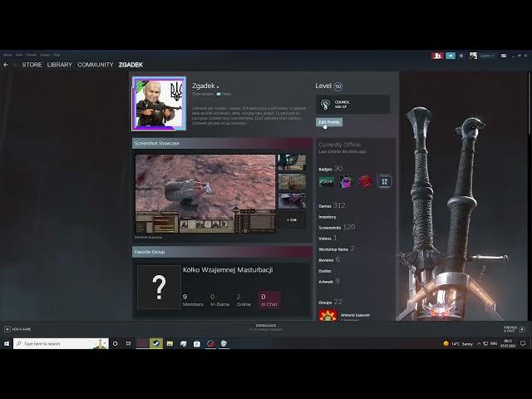Open the large screenshot in Screenshot Showcase
The image size is (532, 399).
205,194
